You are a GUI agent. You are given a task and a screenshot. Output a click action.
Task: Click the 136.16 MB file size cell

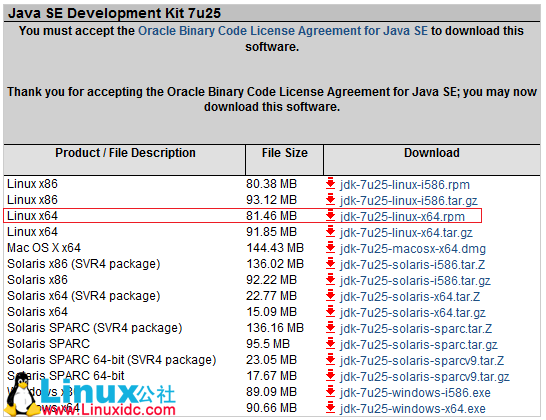pos(275,328)
